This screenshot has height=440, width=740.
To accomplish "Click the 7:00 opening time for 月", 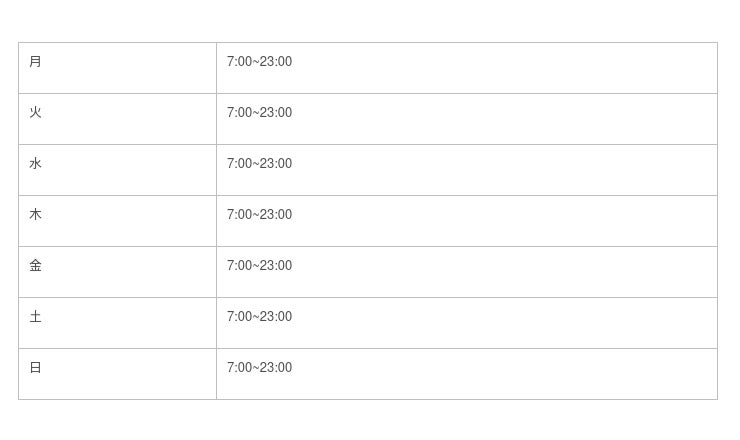I will tap(239, 62).
